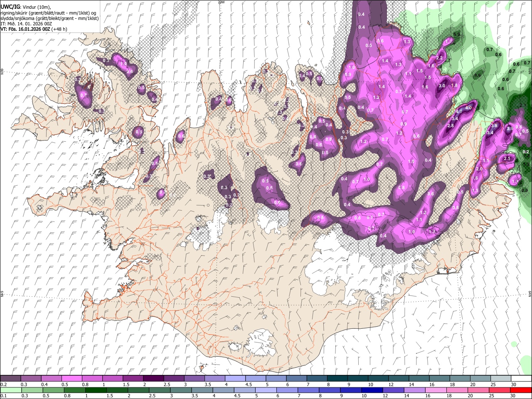Click the 4.1 snowfall value on the map
The width and height of the screenshot is (532, 399).
[459, 112]
